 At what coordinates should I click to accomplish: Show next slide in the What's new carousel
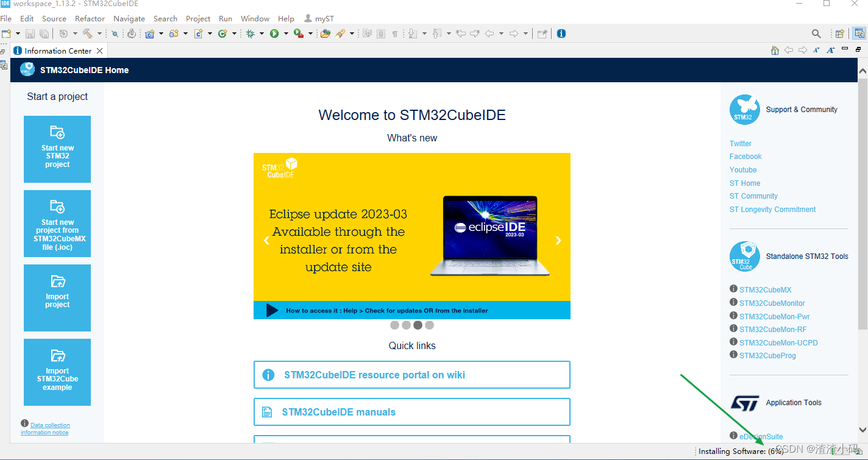558,240
